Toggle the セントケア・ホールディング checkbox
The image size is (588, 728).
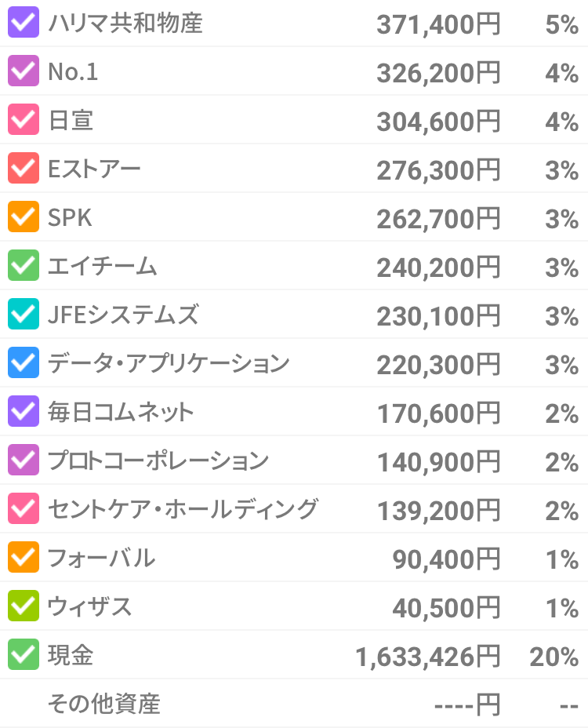[x=23, y=510]
